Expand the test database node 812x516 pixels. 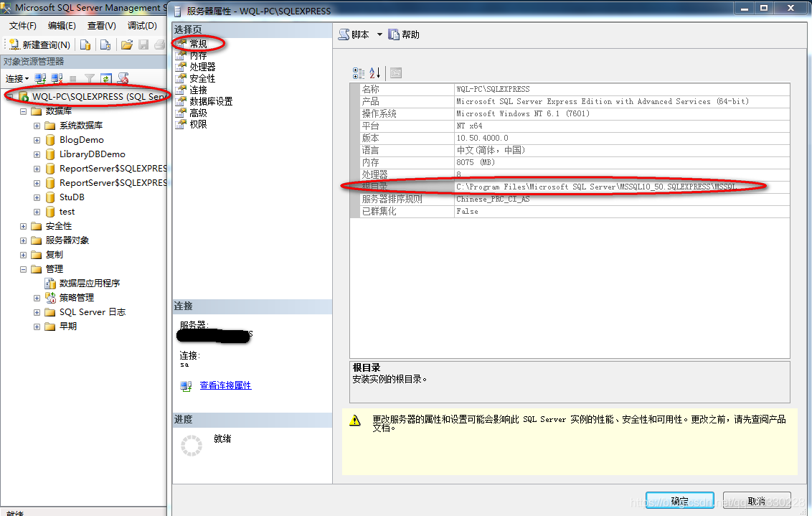click(x=37, y=212)
